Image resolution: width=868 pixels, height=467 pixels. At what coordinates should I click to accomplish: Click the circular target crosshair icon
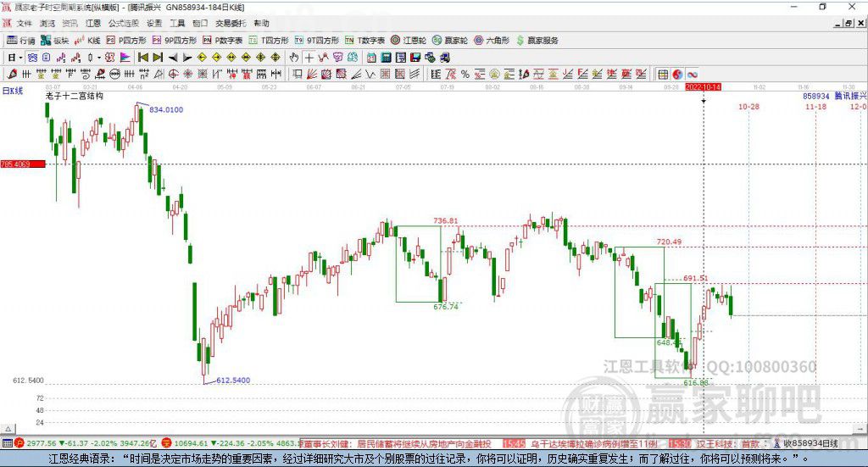[173, 74]
